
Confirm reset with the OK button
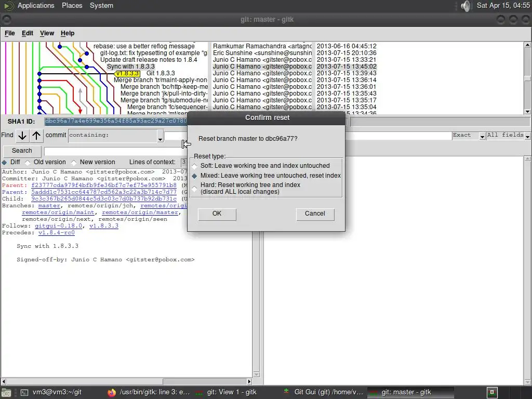click(x=217, y=214)
